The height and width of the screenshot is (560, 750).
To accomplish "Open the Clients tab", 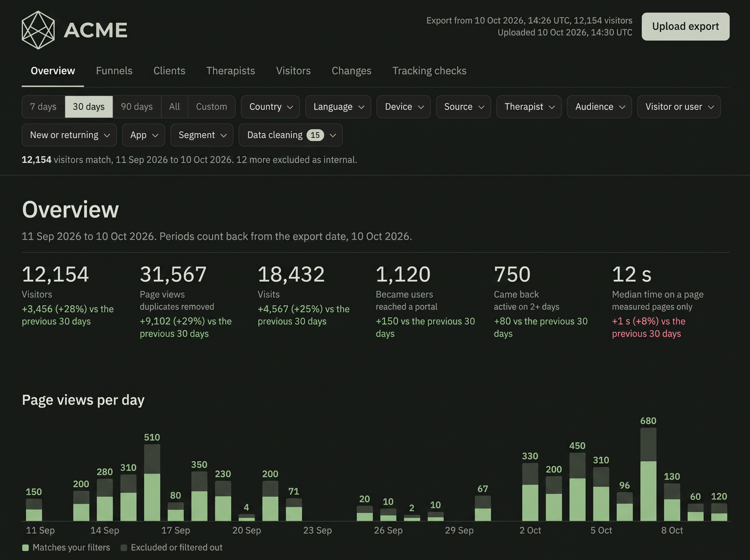I will point(169,71).
